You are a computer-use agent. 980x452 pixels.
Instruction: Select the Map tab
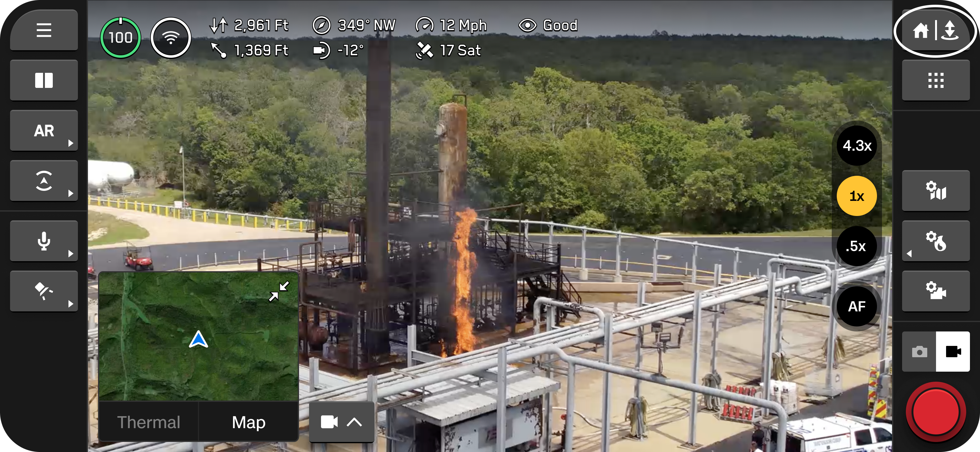pos(248,422)
